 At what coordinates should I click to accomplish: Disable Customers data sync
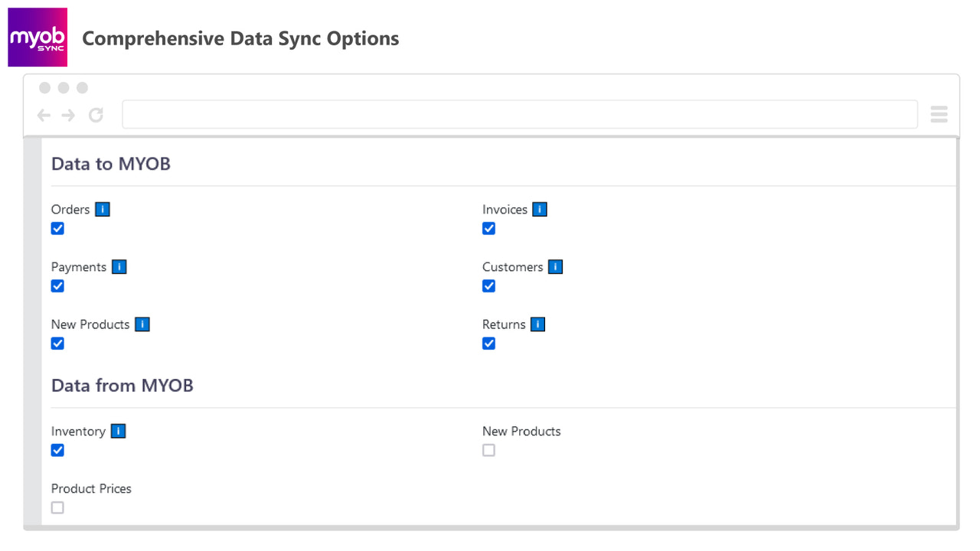488,285
